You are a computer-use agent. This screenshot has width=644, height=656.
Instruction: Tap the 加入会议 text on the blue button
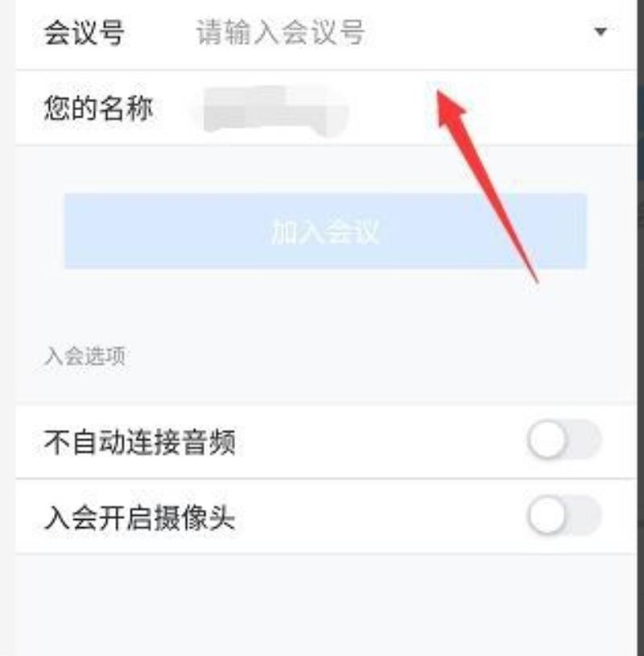(325, 231)
